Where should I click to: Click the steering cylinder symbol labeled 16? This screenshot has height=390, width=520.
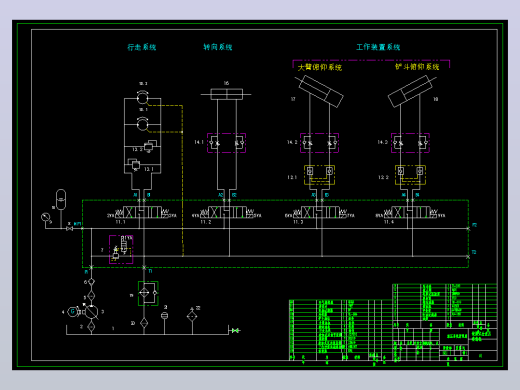226,94
